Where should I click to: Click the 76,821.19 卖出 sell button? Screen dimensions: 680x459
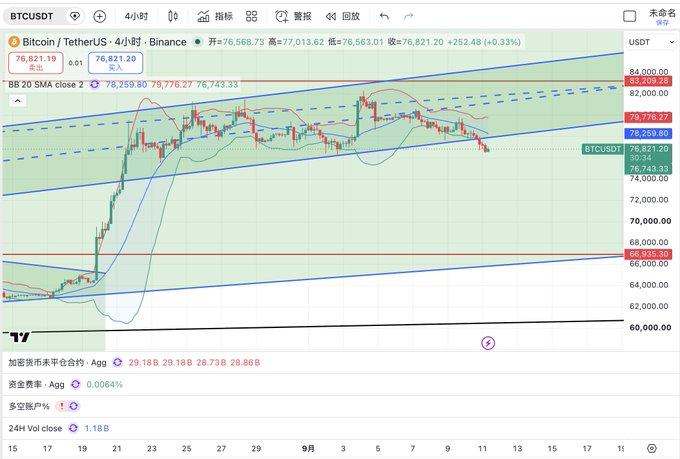tap(36, 63)
